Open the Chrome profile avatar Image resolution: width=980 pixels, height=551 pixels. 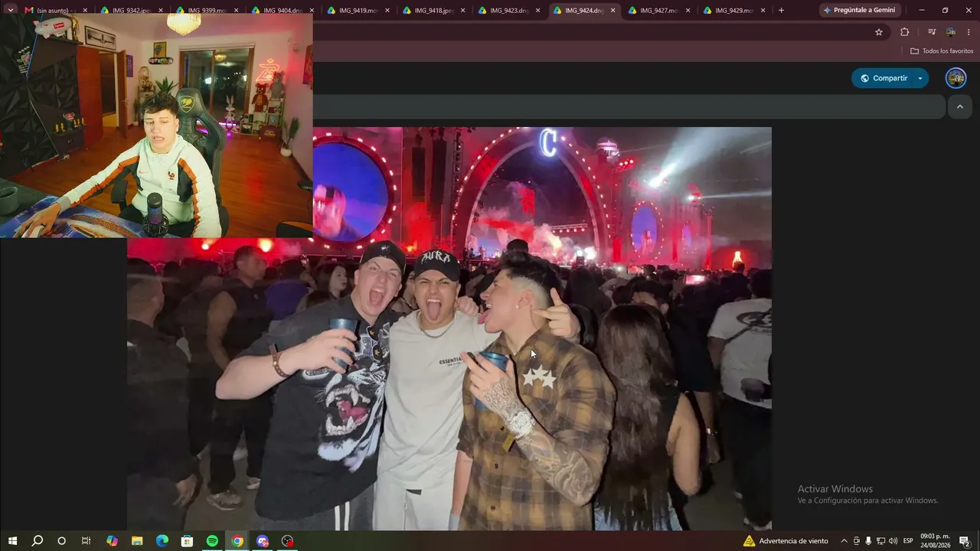pyautogui.click(x=951, y=32)
